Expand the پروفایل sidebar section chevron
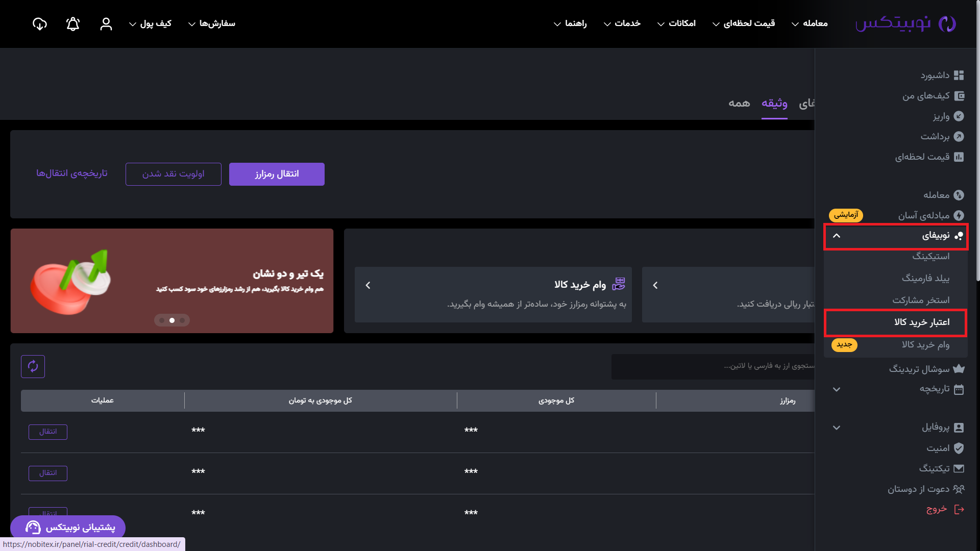The image size is (980, 551). pyautogui.click(x=837, y=428)
